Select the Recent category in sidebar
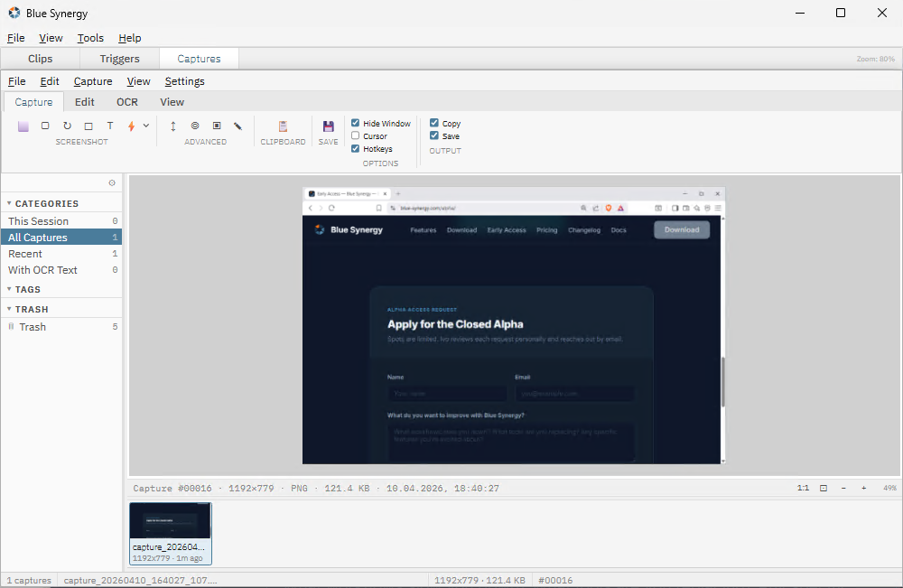 click(27, 254)
